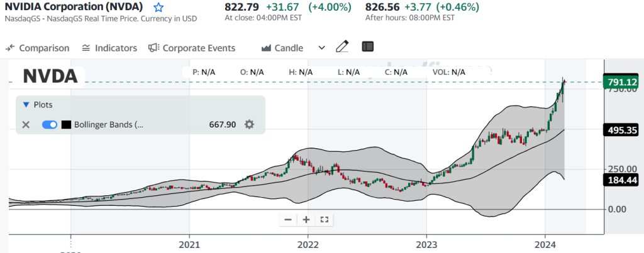
Task: Expand the chart type dropdown arrow
Action: pyautogui.click(x=322, y=48)
